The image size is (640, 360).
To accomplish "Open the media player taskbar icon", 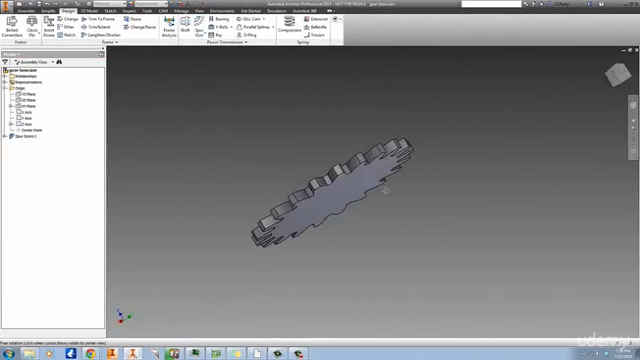I will coord(49,353).
